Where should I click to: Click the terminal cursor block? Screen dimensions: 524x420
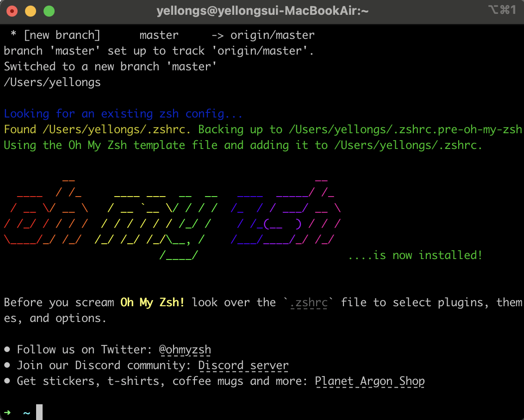tap(39, 412)
